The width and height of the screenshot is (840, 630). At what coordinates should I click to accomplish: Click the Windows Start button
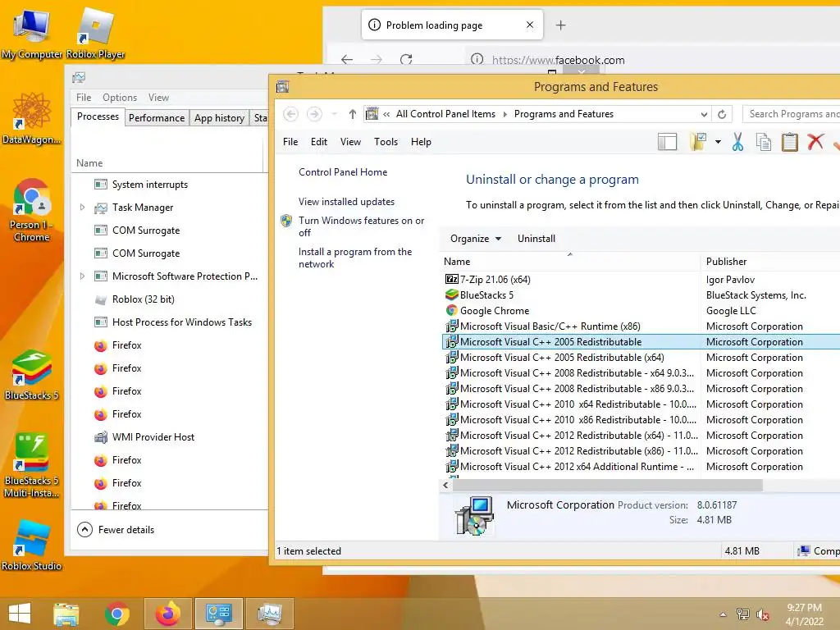tap(20, 614)
